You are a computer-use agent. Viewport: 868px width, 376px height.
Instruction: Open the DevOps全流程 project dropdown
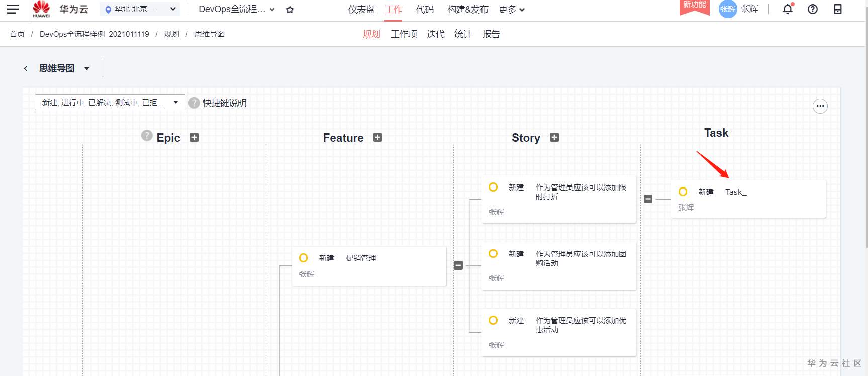237,9
